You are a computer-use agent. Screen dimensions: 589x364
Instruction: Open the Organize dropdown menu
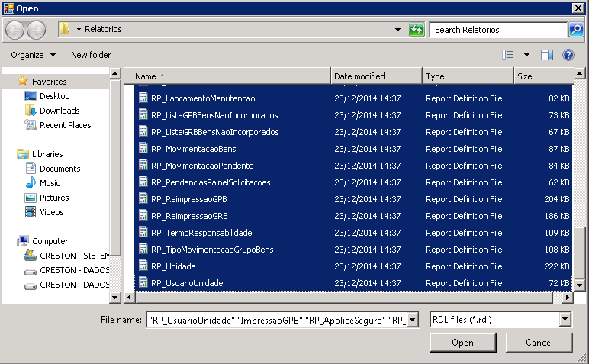(34, 55)
